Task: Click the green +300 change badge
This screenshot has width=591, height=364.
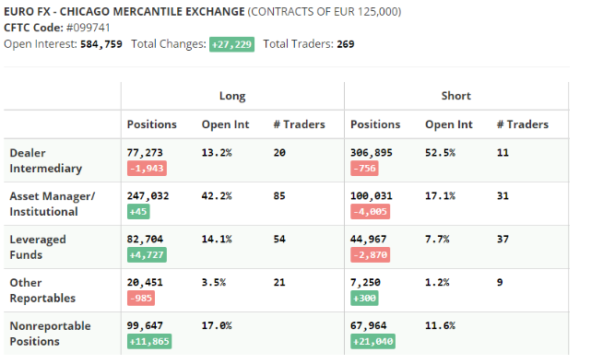Action: pyautogui.click(x=364, y=299)
